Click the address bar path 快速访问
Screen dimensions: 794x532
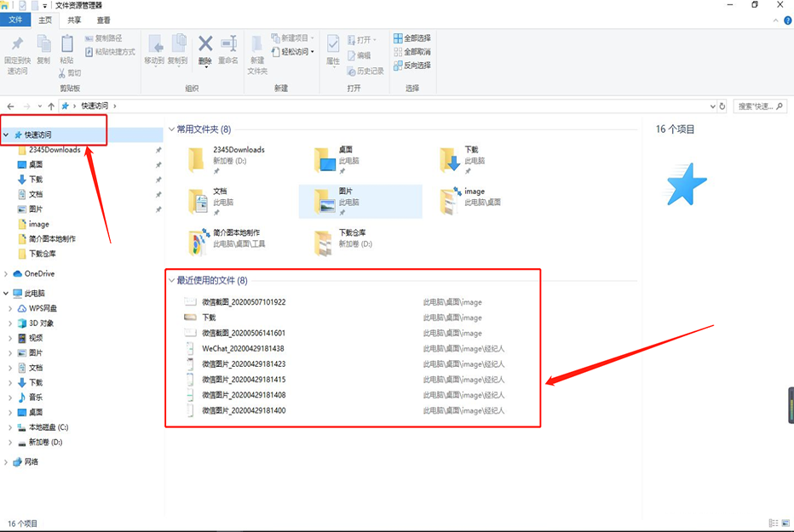click(95, 106)
